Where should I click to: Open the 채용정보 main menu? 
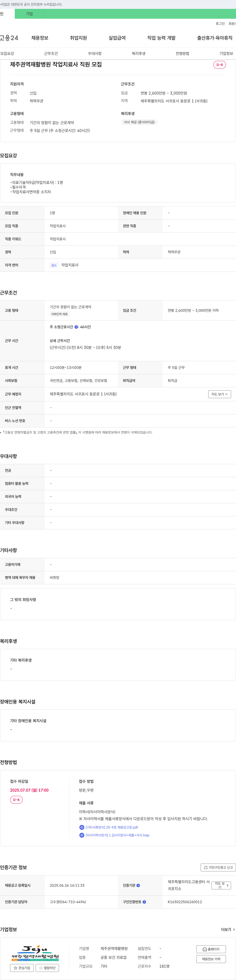(x=40, y=38)
